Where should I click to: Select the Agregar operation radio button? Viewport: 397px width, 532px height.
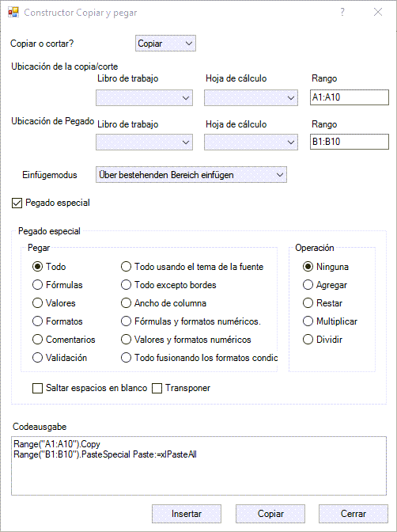[x=308, y=285]
